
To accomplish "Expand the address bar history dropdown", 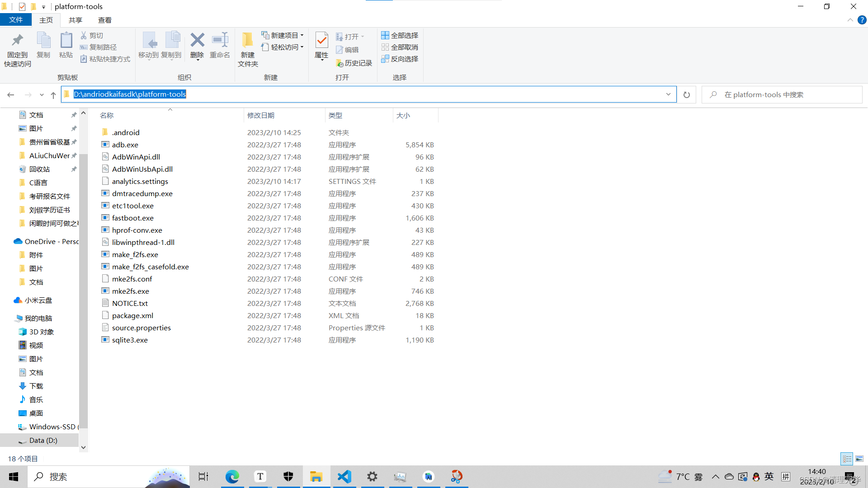I will pyautogui.click(x=668, y=94).
